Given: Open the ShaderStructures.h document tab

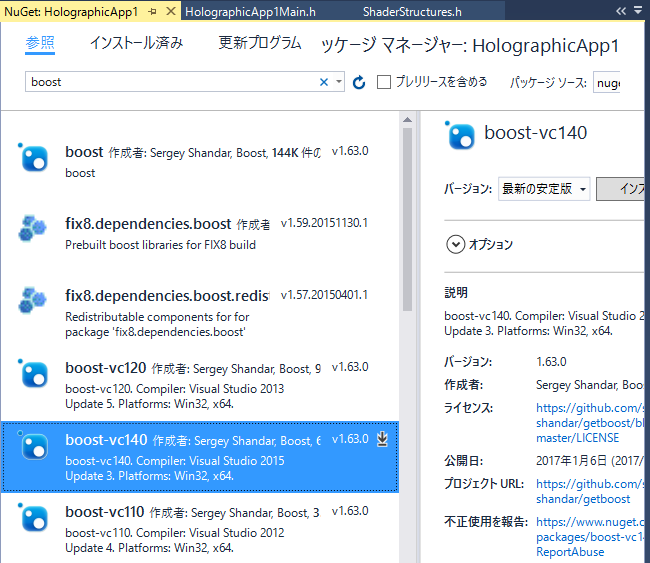Looking at the screenshot, I should (x=412, y=12).
